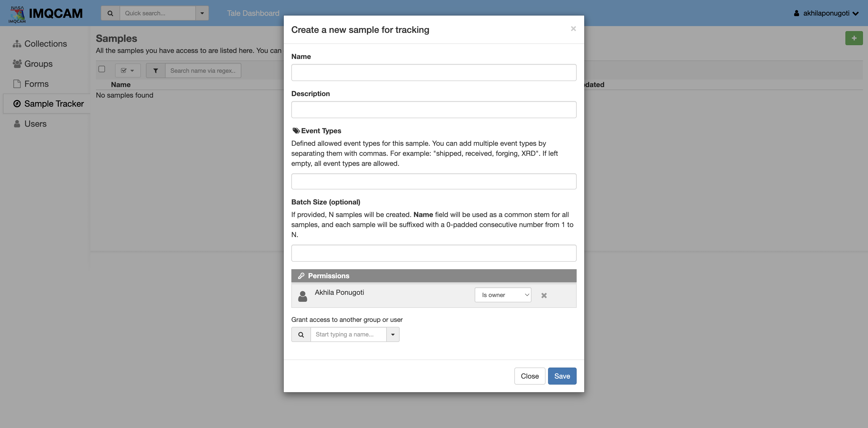The height and width of the screenshot is (428, 868).
Task: Click the Forms document icon
Action: (x=17, y=84)
